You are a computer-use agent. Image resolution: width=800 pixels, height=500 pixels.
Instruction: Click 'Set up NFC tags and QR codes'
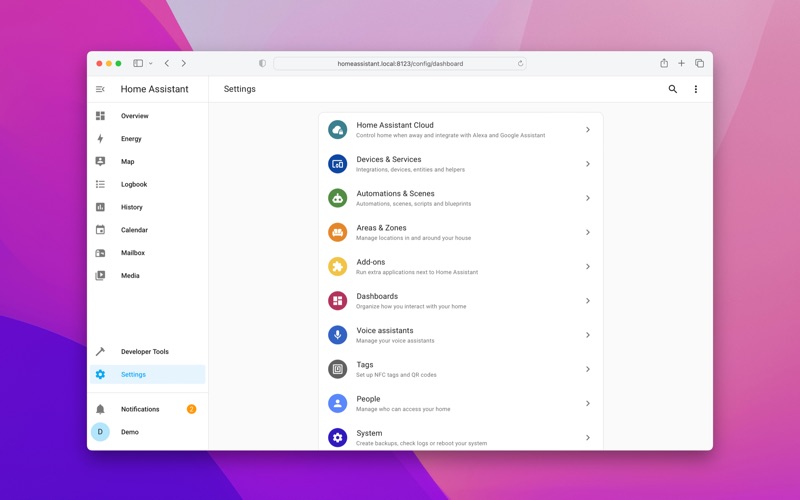(x=396, y=374)
